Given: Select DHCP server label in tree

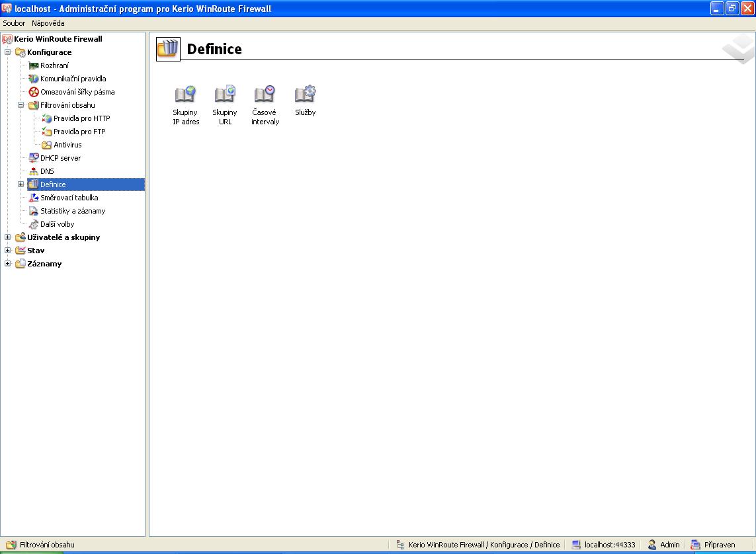Looking at the screenshot, I should [61, 158].
